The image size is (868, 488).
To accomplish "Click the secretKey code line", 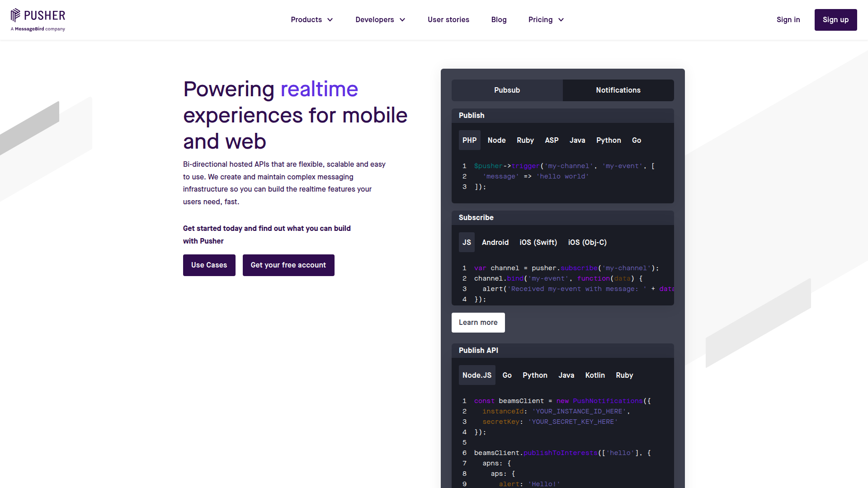I will pyautogui.click(x=550, y=422).
